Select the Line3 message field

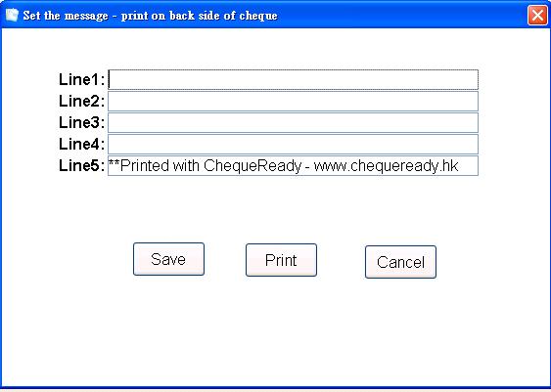pyautogui.click(x=293, y=122)
